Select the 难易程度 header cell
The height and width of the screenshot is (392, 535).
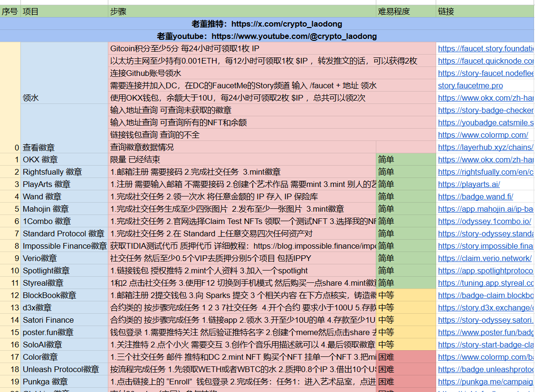pos(406,11)
